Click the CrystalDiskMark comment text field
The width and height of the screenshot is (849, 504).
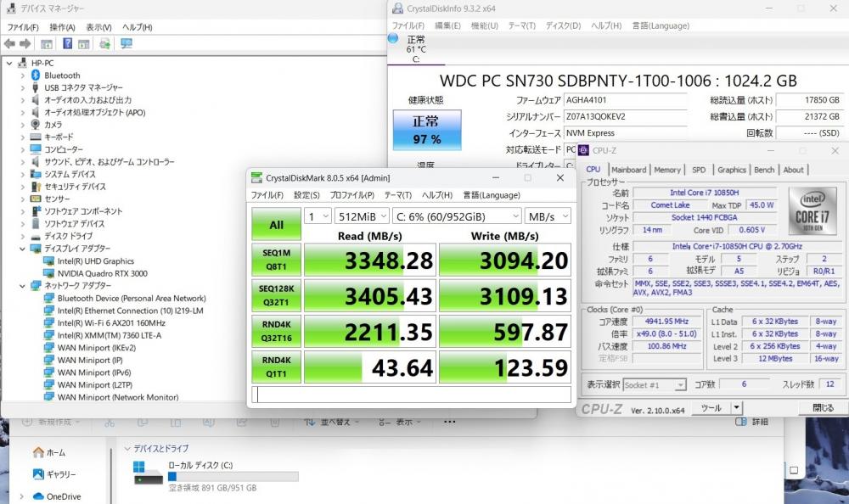click(412, 395)
